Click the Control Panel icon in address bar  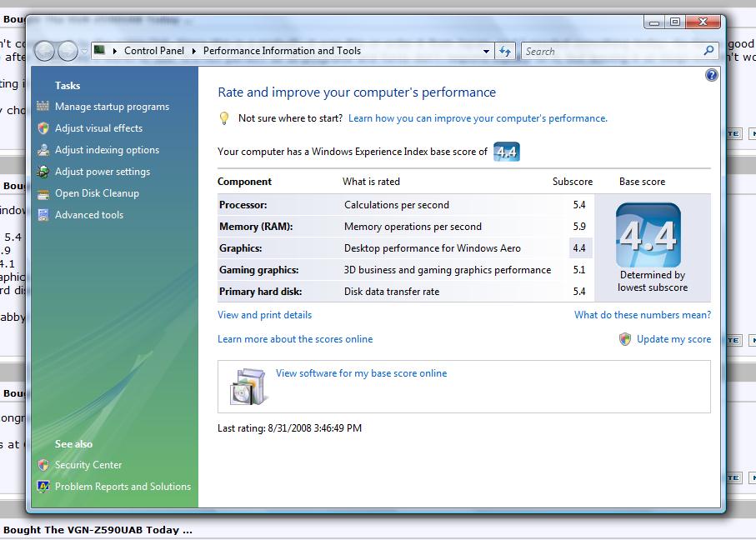(99, 50)
